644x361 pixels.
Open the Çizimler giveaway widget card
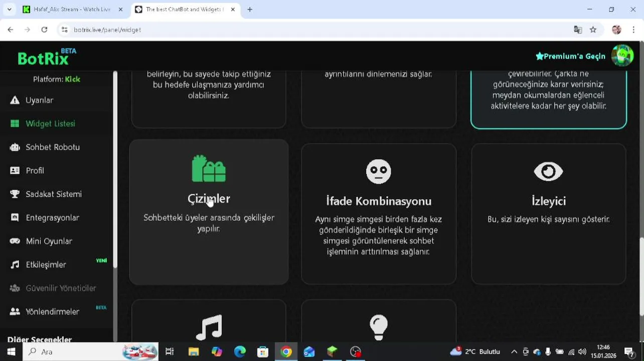[209, 212]
